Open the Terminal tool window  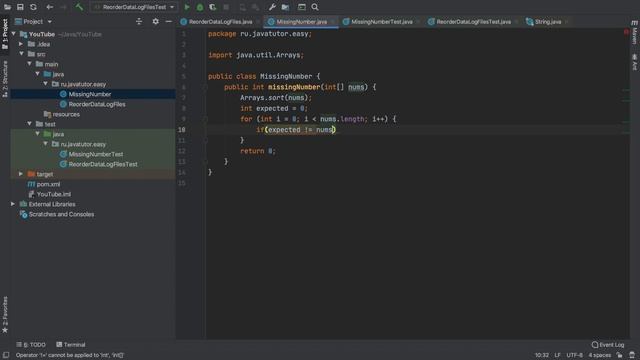(x=71, y=344)
